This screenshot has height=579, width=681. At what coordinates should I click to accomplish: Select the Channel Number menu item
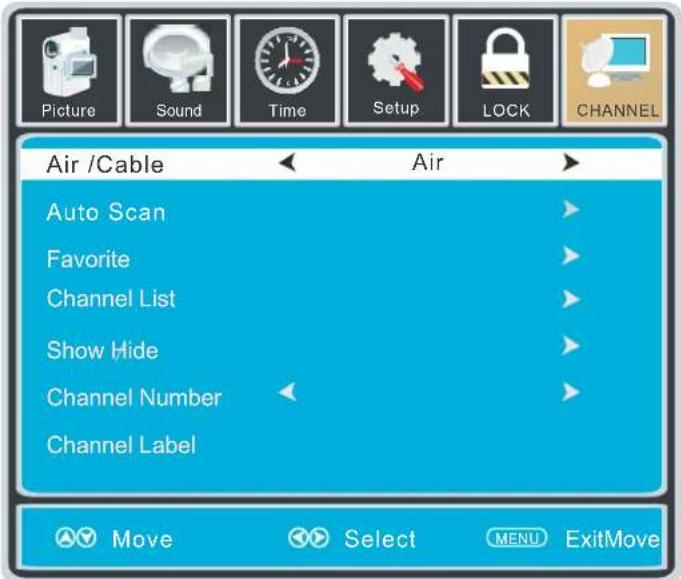click(x=134, y=397)
